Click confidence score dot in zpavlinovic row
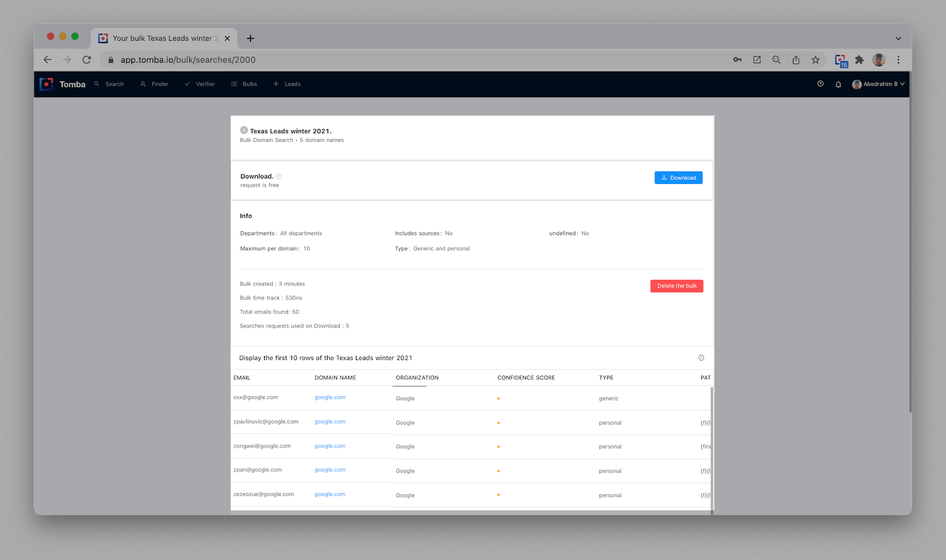This screenshot has height=560, width=946. [498, 423]
